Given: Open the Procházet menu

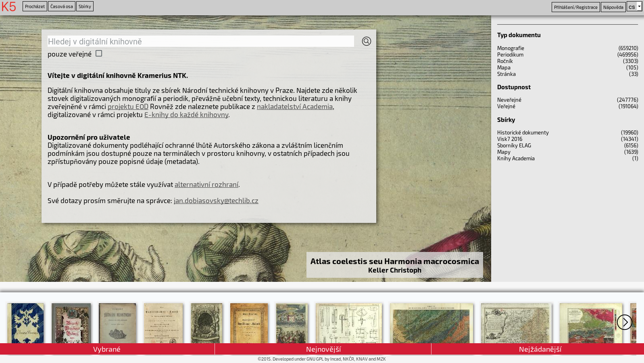Looking at the screenshot, I should tap(35, 6).
